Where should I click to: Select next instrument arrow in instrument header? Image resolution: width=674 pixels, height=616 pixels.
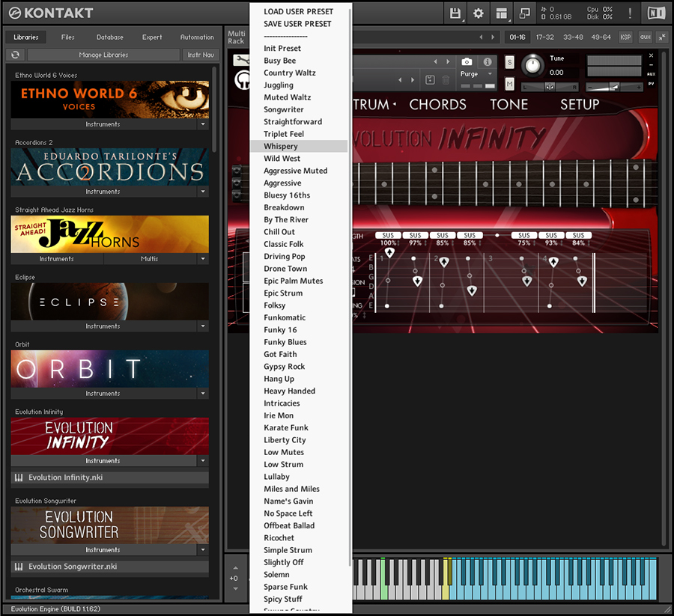(x=448, y=61)
